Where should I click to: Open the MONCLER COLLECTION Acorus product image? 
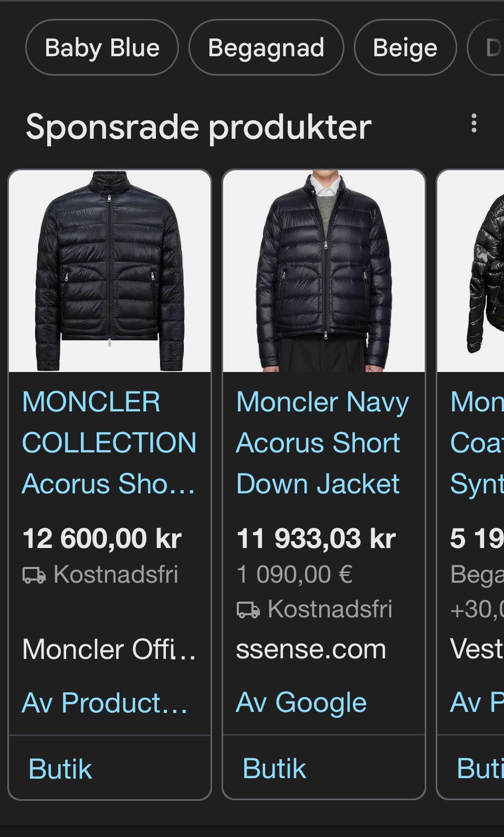110,271
